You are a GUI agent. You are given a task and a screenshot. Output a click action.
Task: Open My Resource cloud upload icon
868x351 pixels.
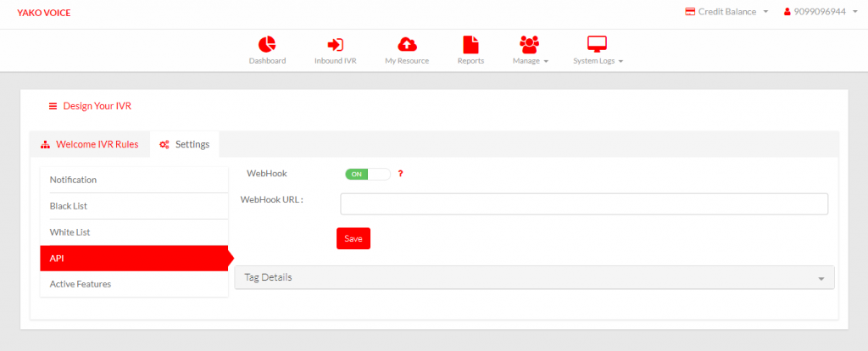tap(407, 44)
